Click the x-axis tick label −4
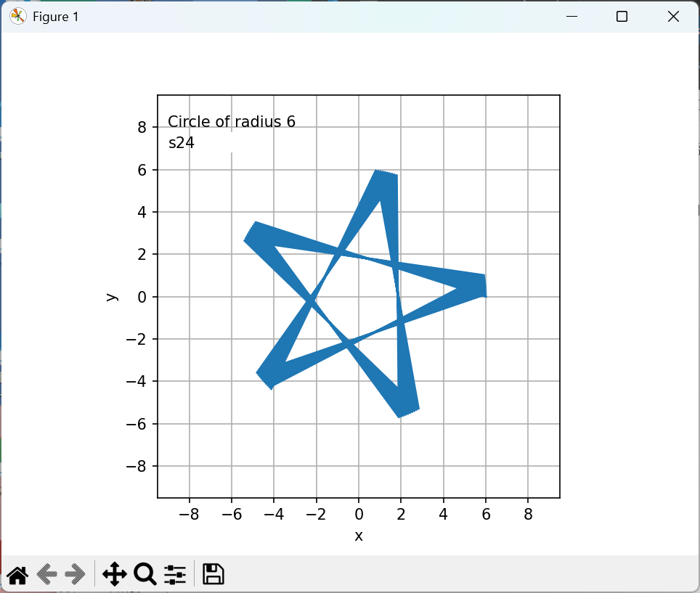The width and height of the screenshot is (700, 593). [x=274, y=515]
